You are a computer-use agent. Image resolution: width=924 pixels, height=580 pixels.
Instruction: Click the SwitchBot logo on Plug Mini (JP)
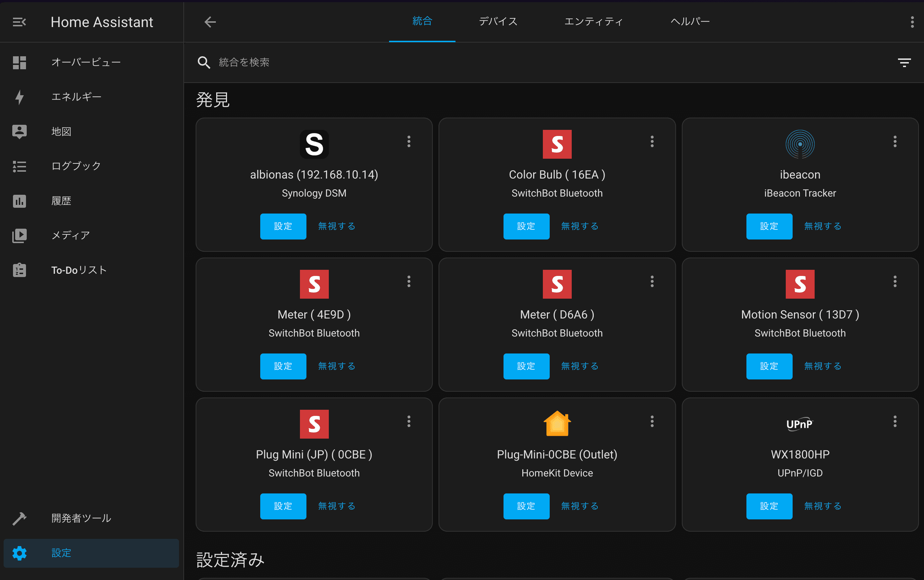[314, 424]
